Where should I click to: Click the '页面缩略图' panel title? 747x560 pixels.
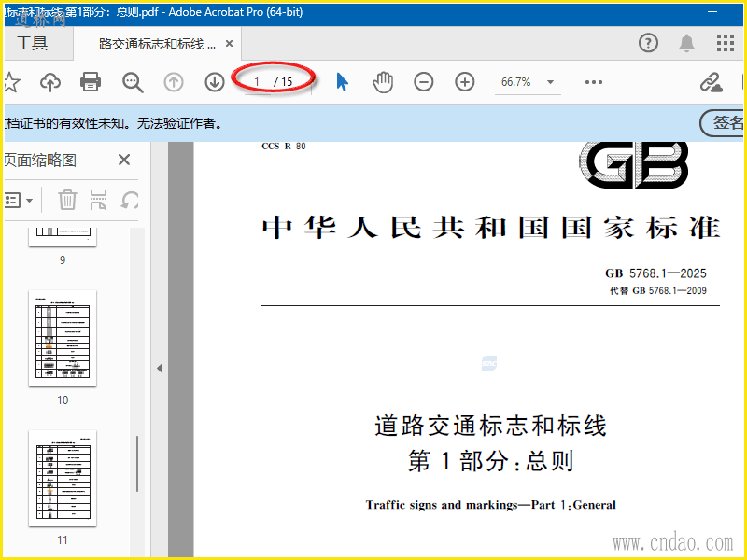[x=40, y=160]
